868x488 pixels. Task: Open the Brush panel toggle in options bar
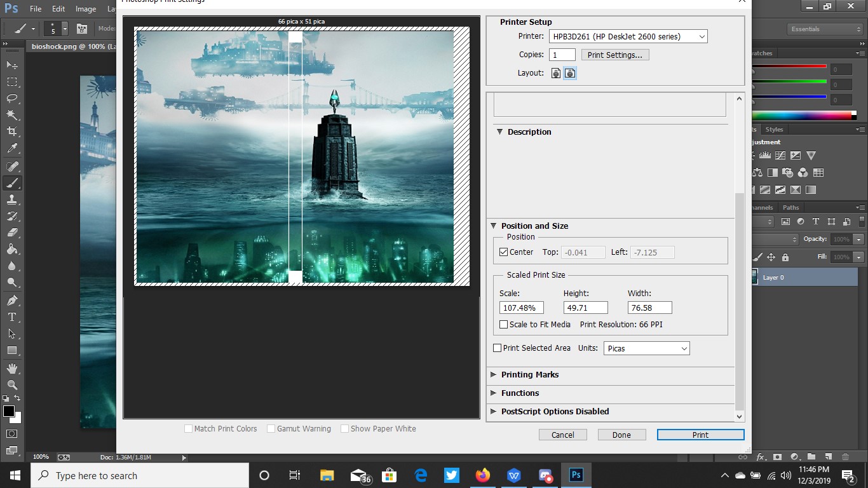(82, 29)
